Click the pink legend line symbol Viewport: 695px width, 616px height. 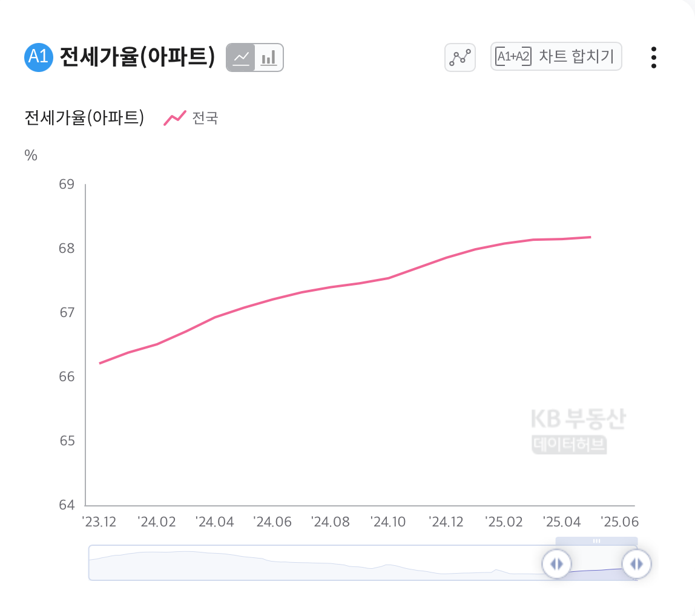click(174, 117)
